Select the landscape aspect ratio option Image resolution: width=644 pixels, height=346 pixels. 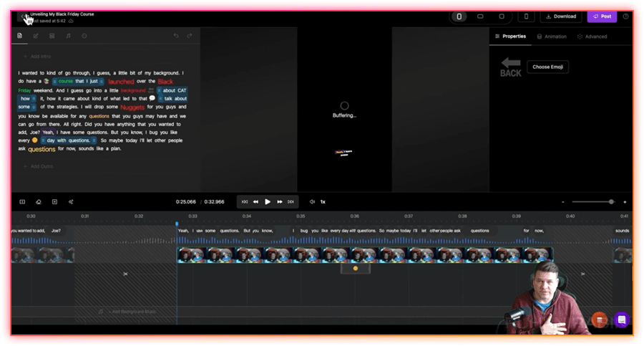(x=480, y=16)
